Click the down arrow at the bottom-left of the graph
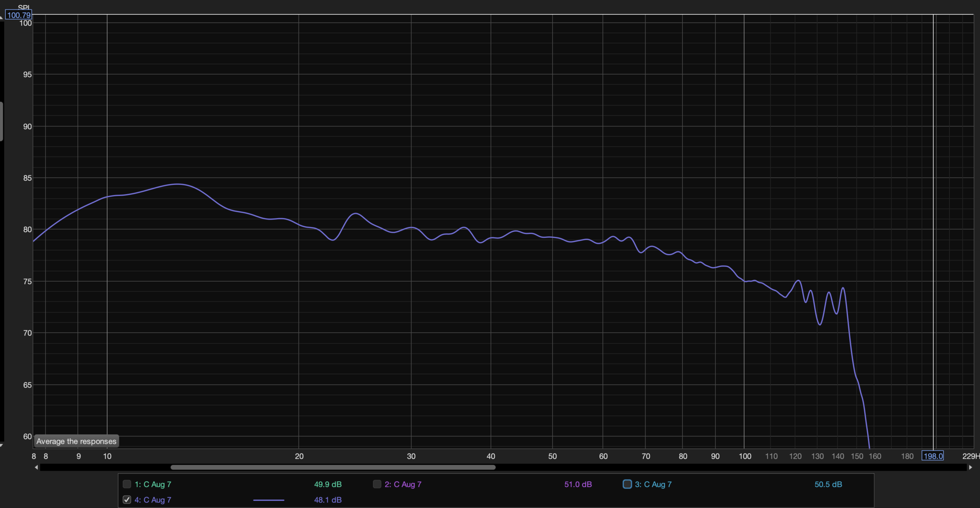This screenshot has height=508, width=980. click(1, 445)
